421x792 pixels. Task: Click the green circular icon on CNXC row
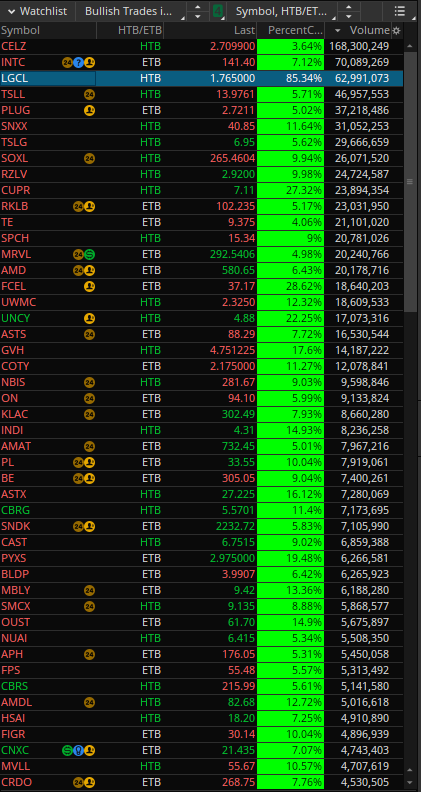(x=67, y=750)
